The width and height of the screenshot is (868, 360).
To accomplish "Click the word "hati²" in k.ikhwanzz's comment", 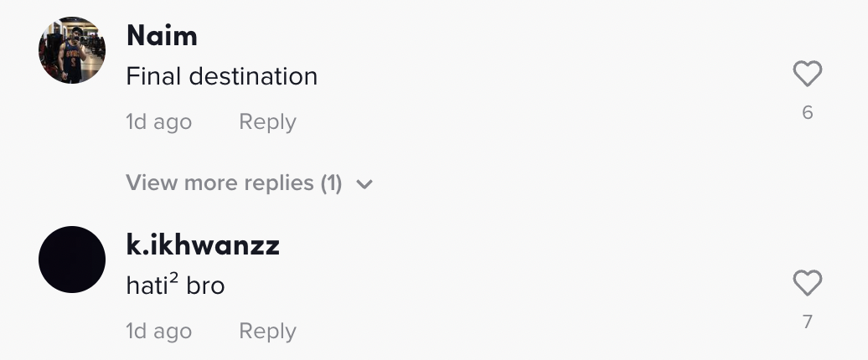I will coord(151,285).
